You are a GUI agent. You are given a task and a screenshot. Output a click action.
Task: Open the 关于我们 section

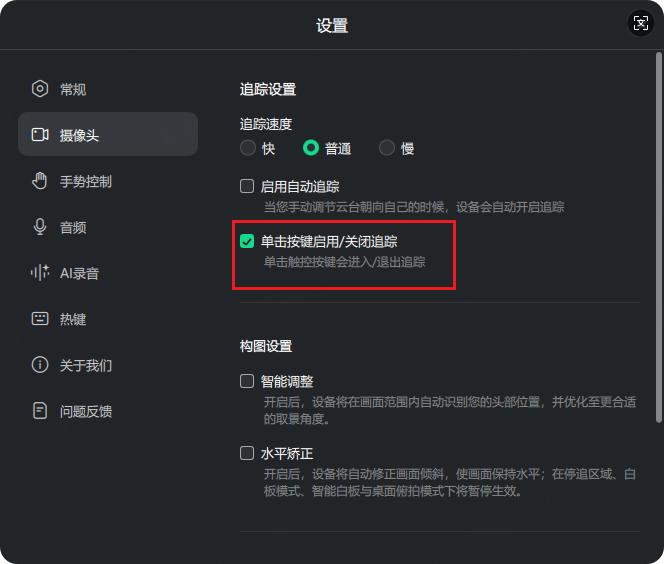click(x=86, y=365)
